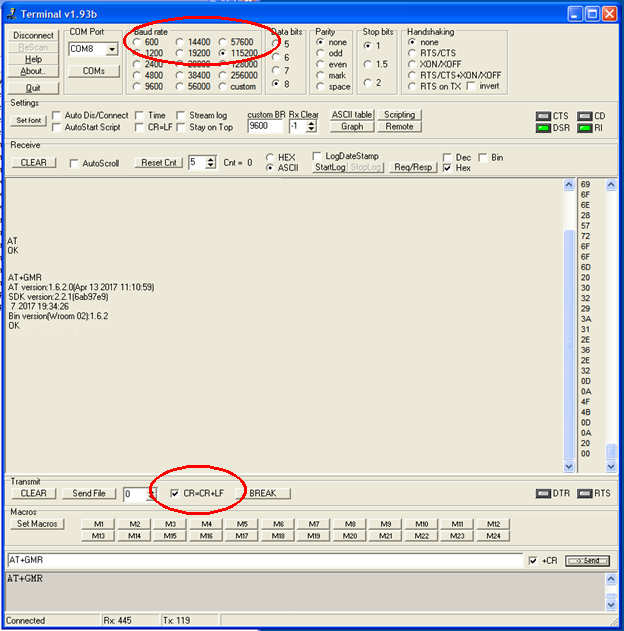Click the DSR status indicator
The height and width of the screenshot is (631, 624).
coord(543,128)
